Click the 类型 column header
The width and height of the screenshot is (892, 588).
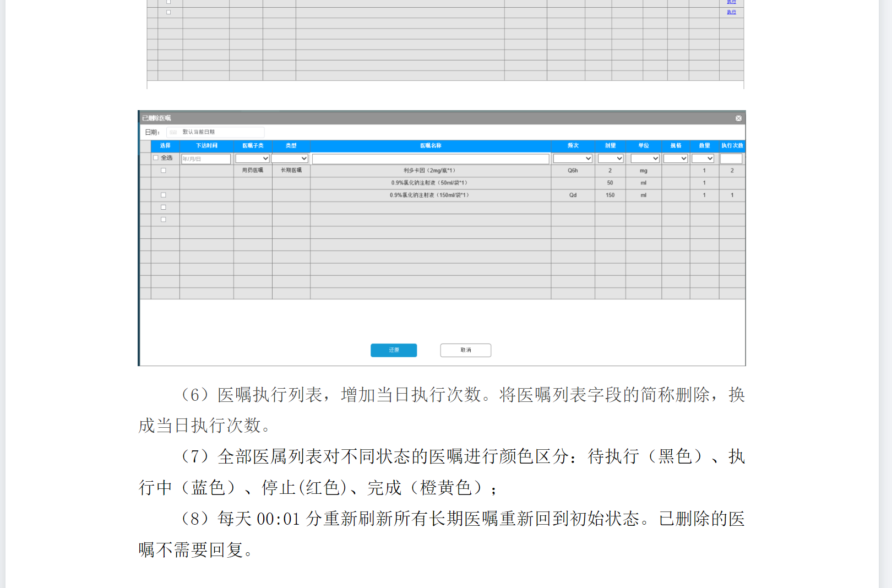tap(291, 146)
